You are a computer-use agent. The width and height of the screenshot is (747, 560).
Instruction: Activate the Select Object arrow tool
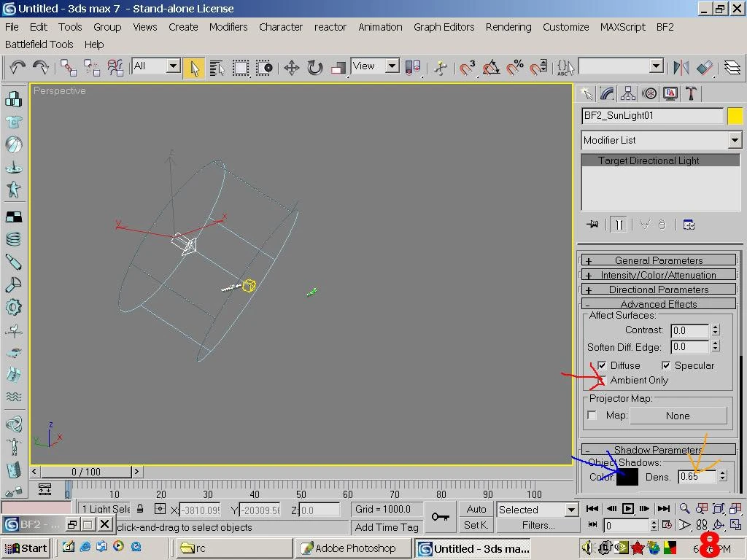[194, 68]
